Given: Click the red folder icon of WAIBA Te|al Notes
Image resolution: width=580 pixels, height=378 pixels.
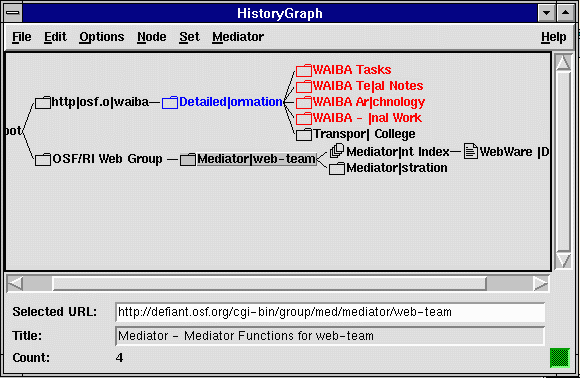Looking at the screenshot, I should (x=304, y=86).
